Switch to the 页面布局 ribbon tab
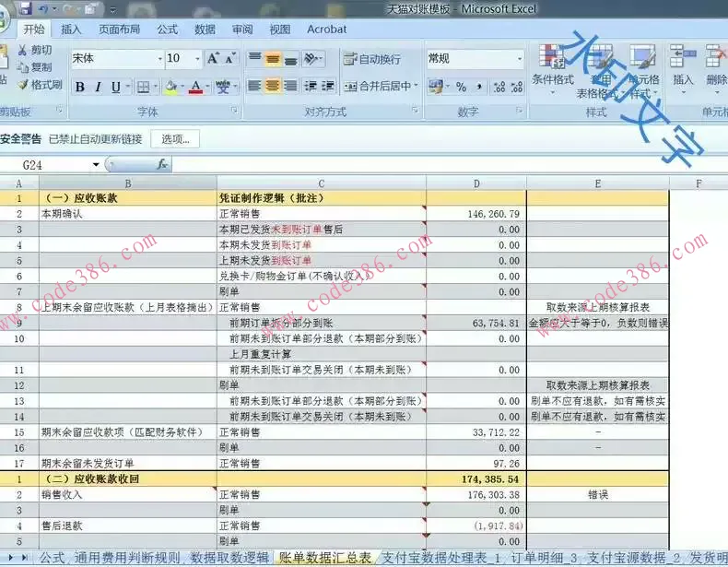 coord(119,30)
